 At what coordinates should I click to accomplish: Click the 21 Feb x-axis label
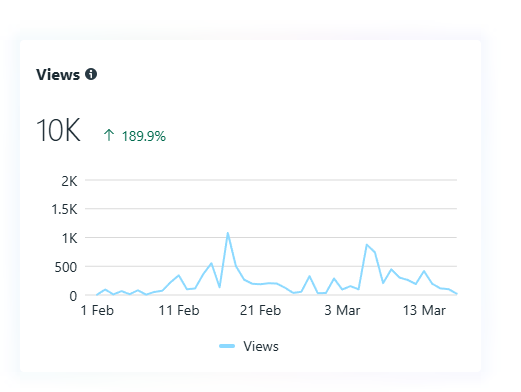pos(261,310)
